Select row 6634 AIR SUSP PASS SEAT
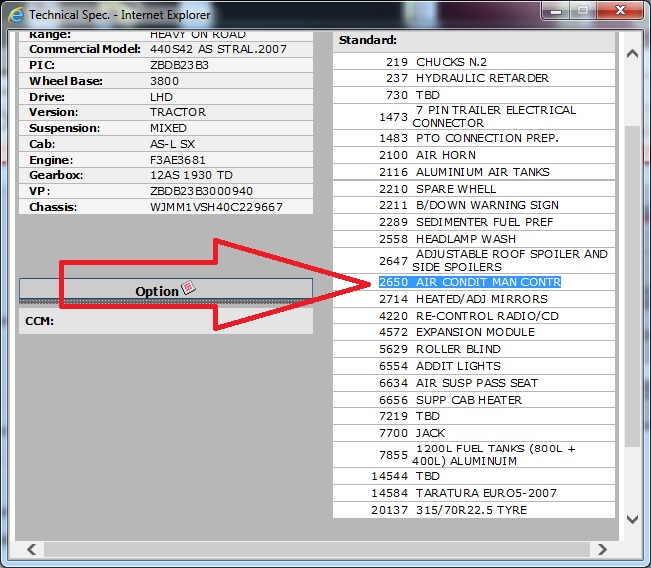Screen dimensions: 651x568 tap(474, 383)
